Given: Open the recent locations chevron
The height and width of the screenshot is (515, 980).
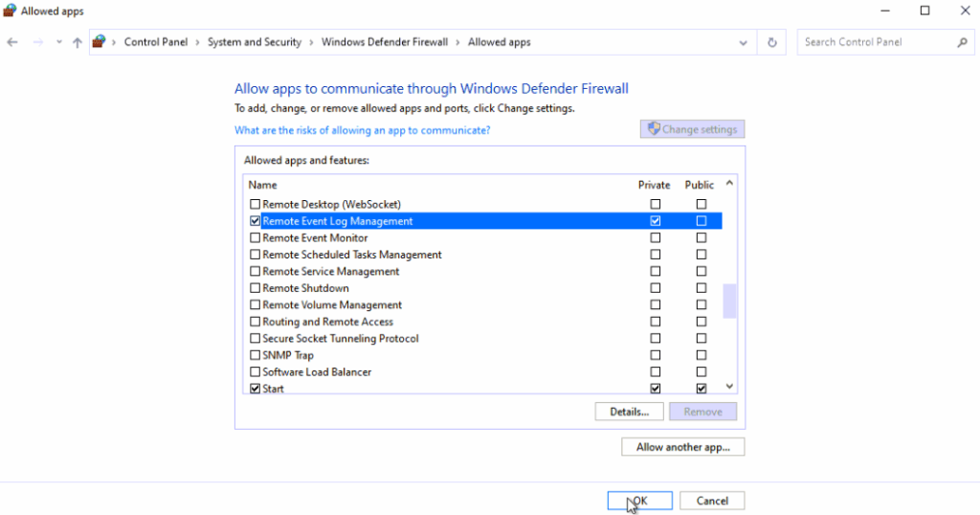Looking at the screenshot, I should [58, 42].
